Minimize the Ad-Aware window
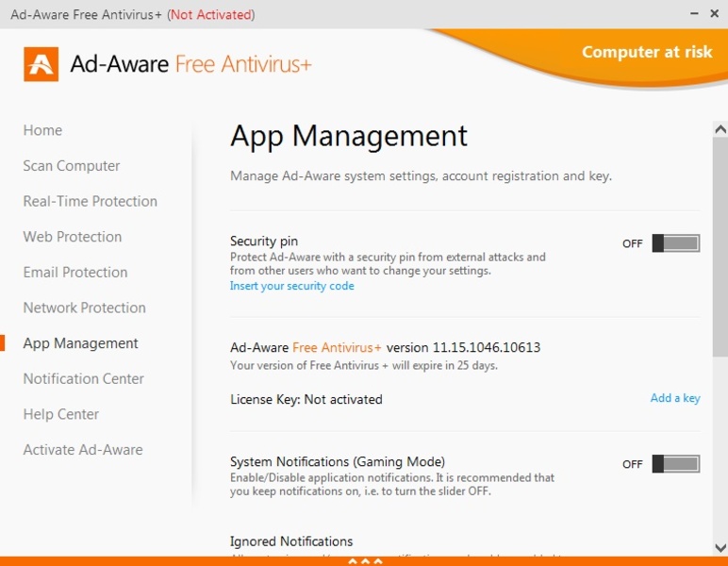This screenshot has width=728, height=566. pyautogui.click(x=695, y=14)
